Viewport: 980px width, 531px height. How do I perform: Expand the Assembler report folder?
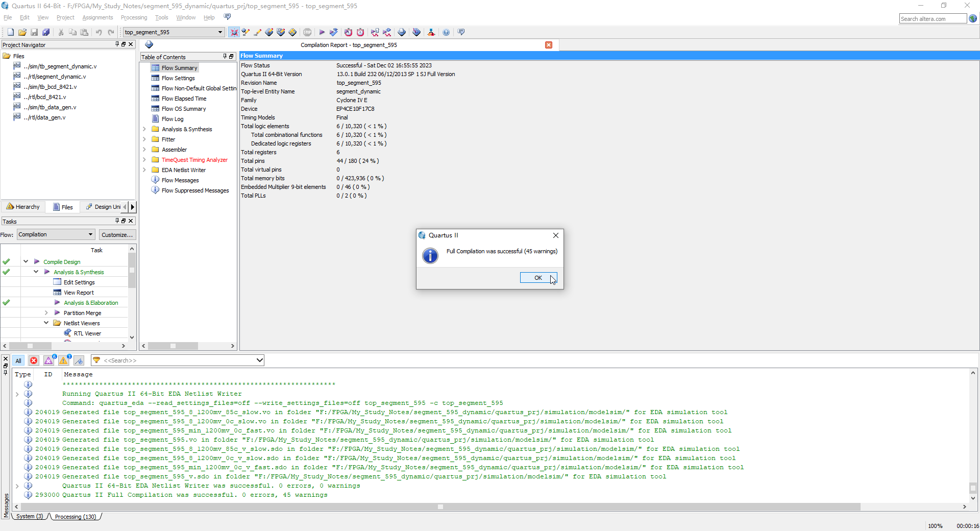(144, 150)
